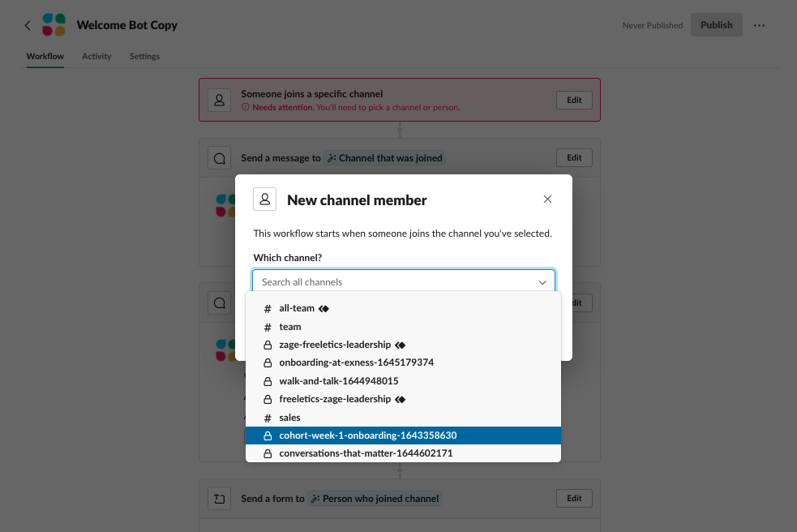Click the lock icon next to walk-and-talk-1644948015
The width and height of the screenshot is (797, 532).
pos(268,380)
